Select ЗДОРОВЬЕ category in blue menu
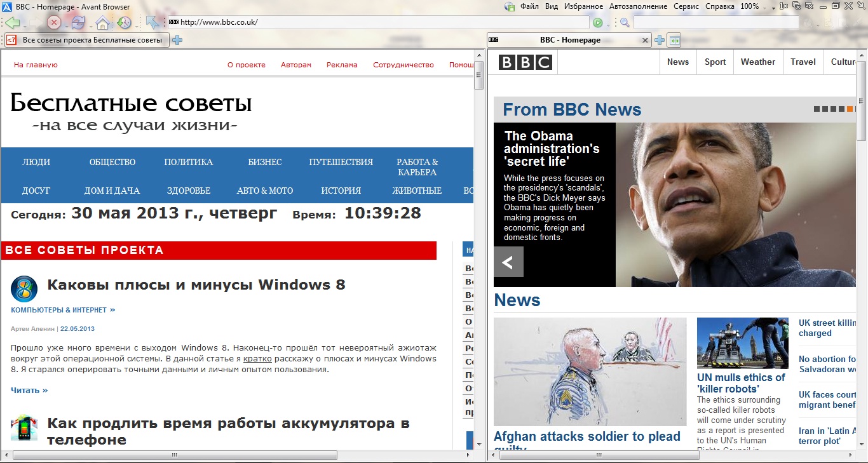 click(x=189, y=191)
